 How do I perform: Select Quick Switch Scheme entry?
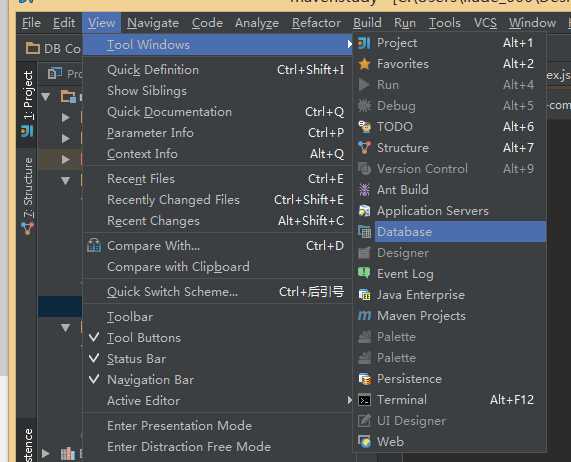coord(218,292)
